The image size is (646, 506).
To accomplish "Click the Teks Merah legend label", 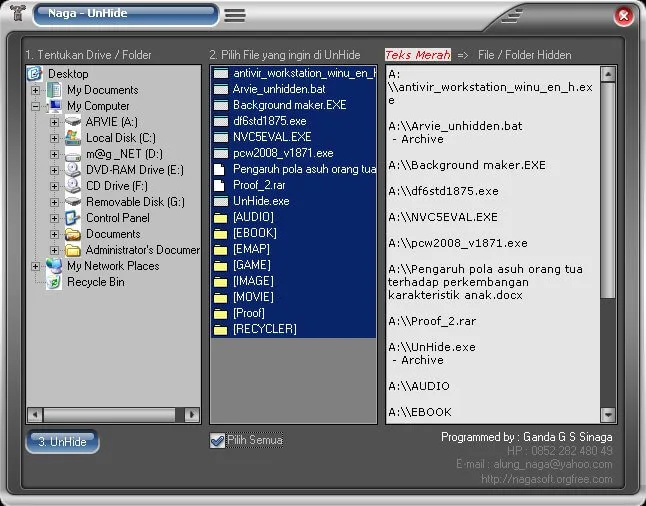I will [x=418, y=55].
